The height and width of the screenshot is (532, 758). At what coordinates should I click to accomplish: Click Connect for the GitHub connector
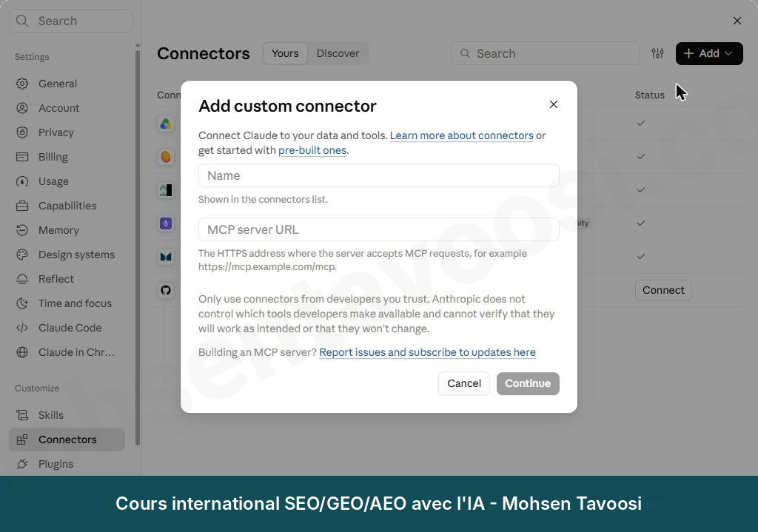pos(663,290)
